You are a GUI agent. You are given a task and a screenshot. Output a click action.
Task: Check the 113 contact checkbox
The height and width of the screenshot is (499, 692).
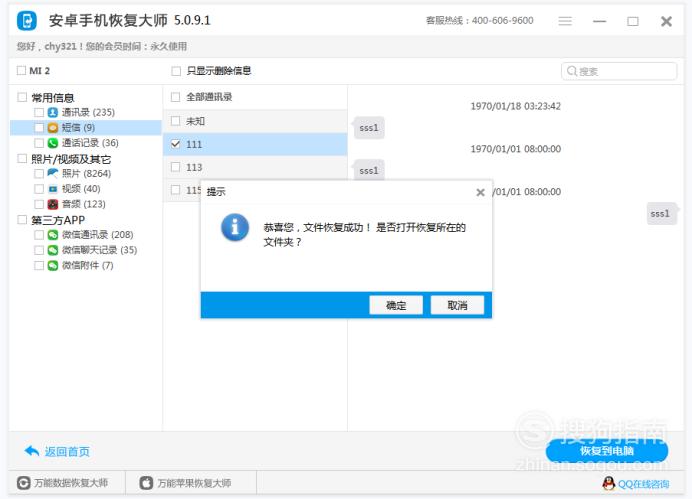[x=176, y=167]
